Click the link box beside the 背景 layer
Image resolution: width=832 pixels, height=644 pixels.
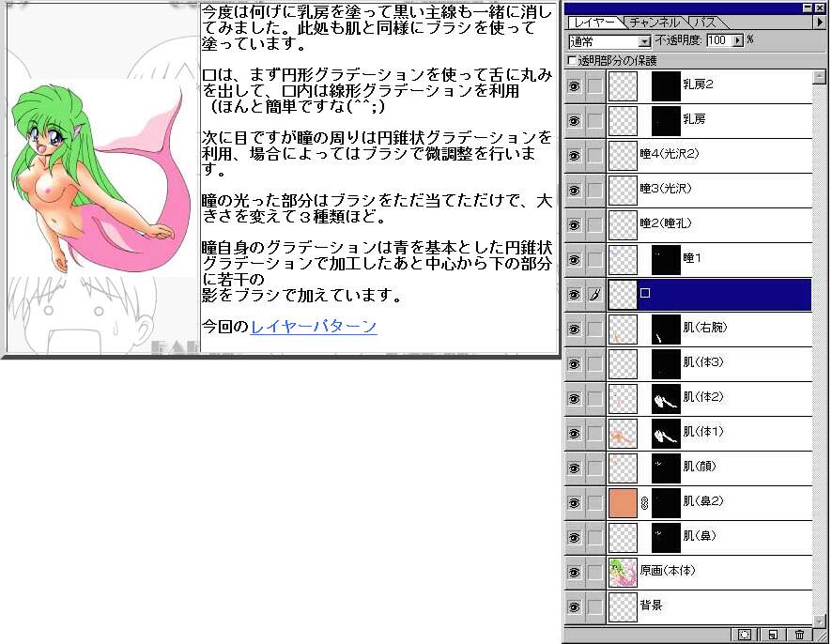[594, 607]
